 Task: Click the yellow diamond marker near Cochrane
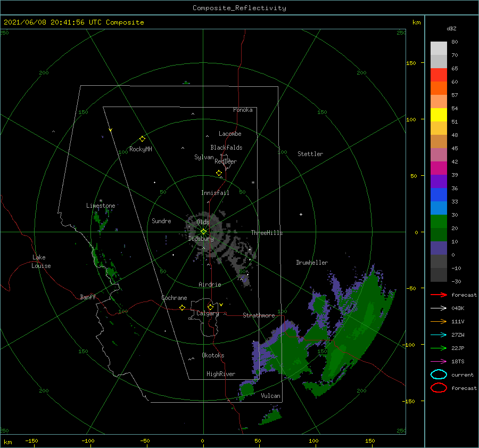click(x=182, y=308)
